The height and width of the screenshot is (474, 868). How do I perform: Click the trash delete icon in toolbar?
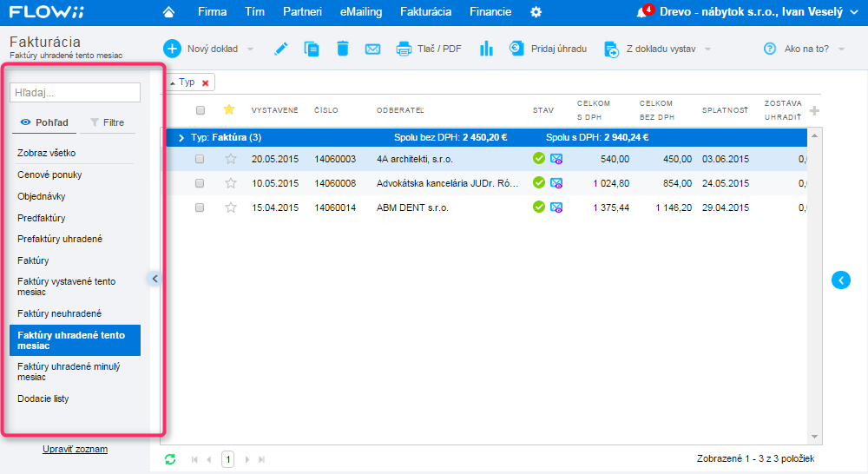point(343,49)
